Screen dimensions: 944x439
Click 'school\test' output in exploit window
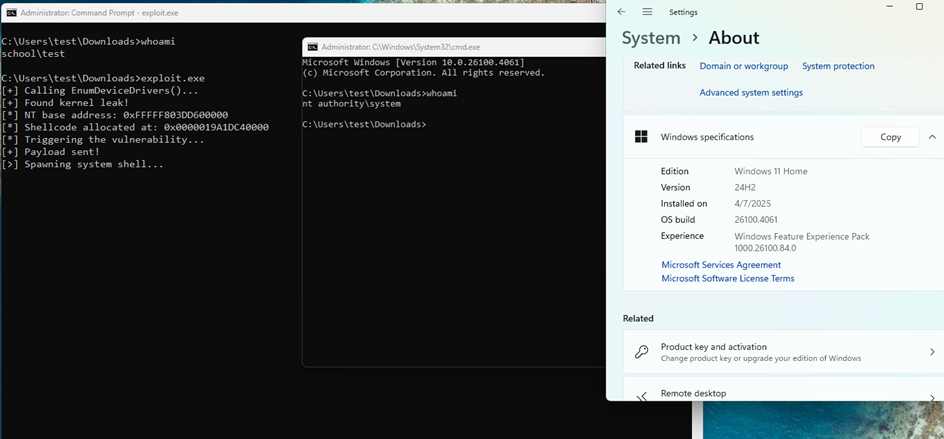33,54
